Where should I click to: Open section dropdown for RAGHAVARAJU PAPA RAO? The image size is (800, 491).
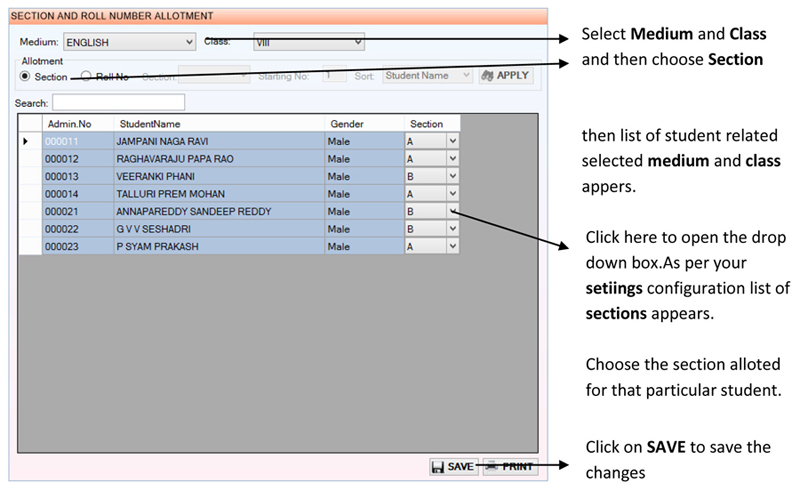[x=453, y=159]
